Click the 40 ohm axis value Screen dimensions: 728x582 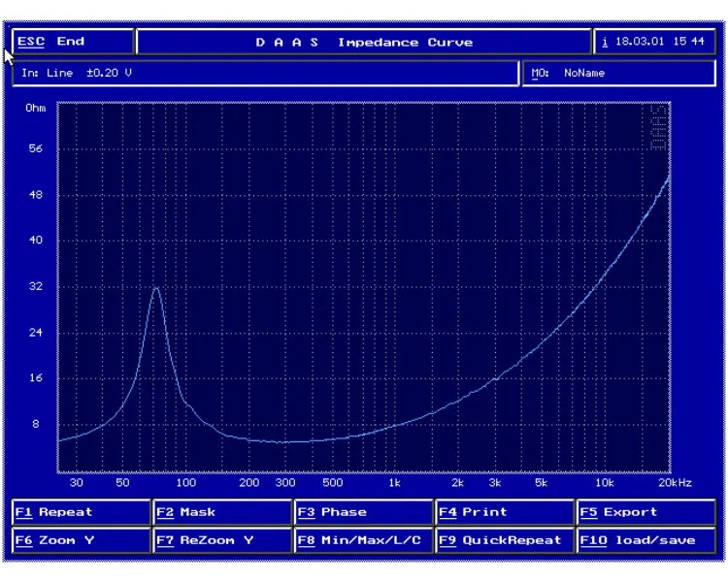pos(36,240)
